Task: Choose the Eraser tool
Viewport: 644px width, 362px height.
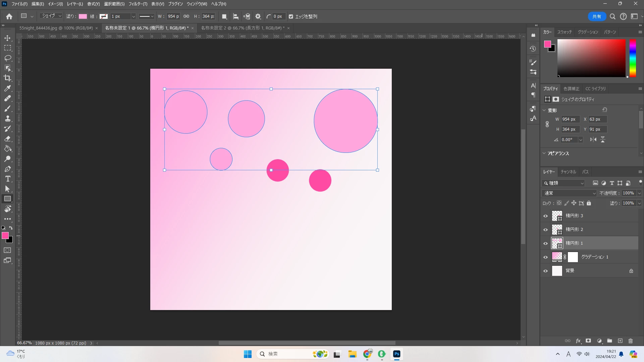Action: [x=7, y=138]
